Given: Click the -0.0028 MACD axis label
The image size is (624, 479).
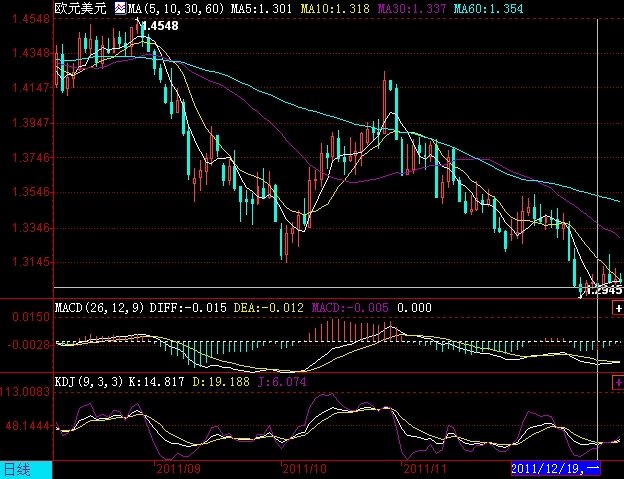Looking at the screenshot, I should pyautogui.click(x=29, y=345).
